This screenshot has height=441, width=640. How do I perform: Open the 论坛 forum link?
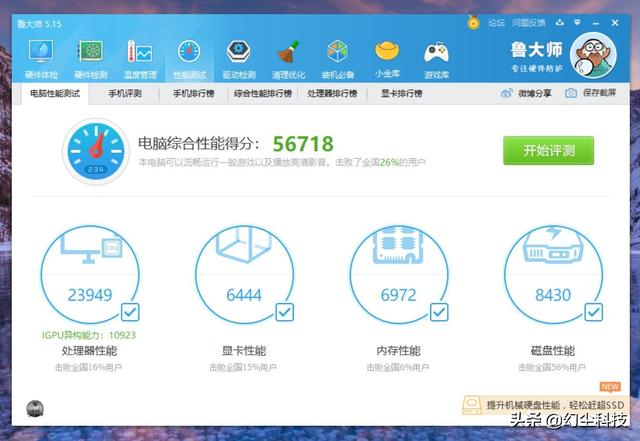(496, 23)
